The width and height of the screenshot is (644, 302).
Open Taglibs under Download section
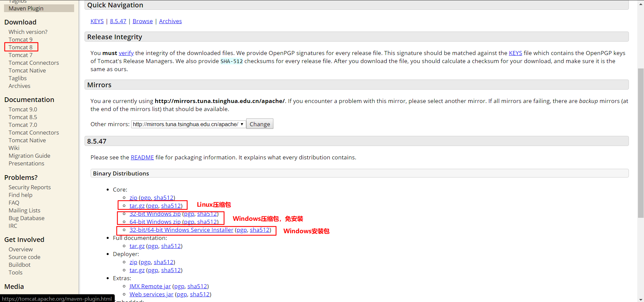click(17, 78)
